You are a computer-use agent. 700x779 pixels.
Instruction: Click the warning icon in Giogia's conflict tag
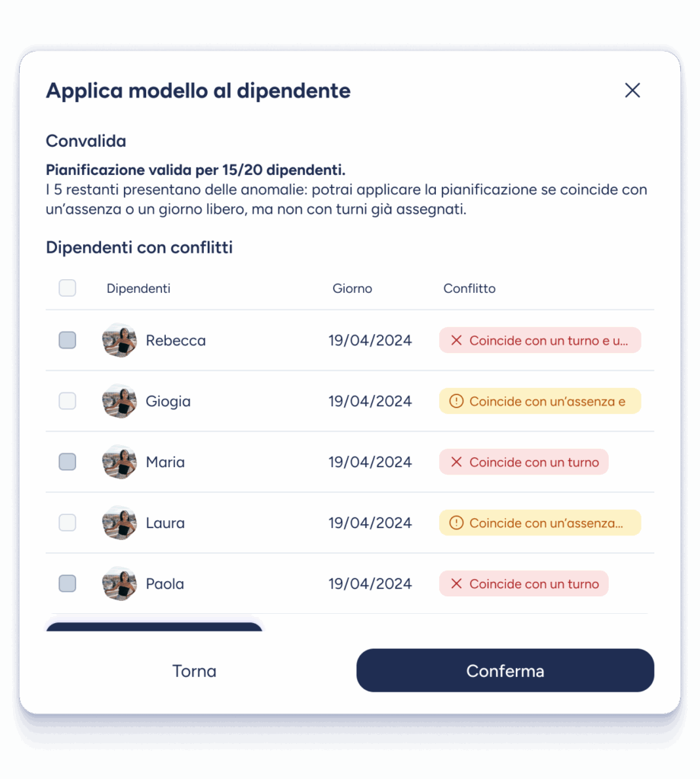[x=457, y=402]
